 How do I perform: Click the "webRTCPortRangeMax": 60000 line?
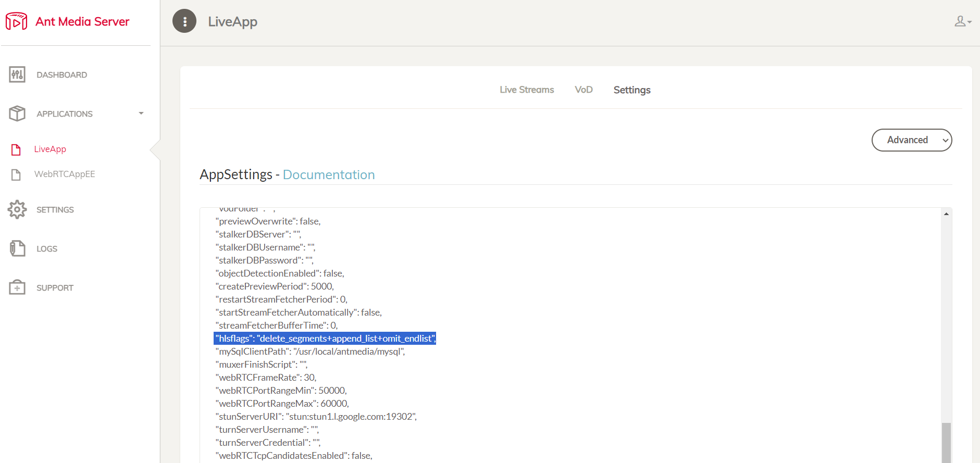pos(282,404)
